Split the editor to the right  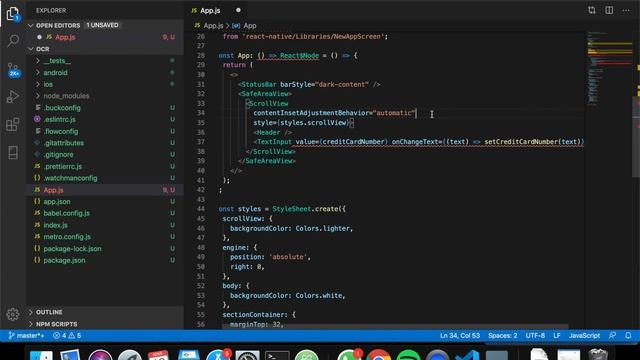click(x=609, y=10)
